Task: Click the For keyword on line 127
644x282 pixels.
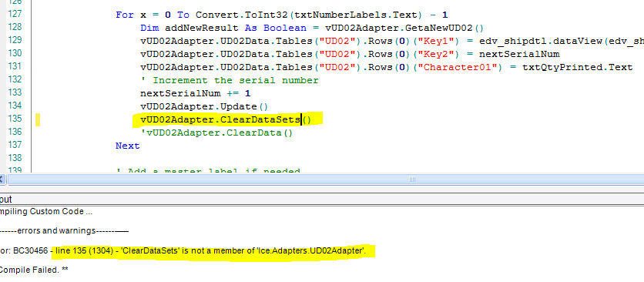Action: click(125, 15)
